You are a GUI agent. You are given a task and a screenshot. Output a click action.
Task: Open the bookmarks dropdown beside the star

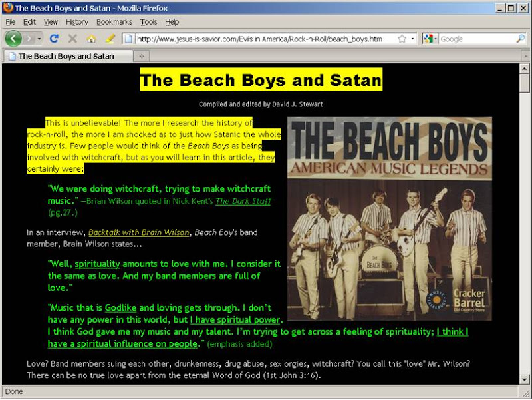point(412,39)
